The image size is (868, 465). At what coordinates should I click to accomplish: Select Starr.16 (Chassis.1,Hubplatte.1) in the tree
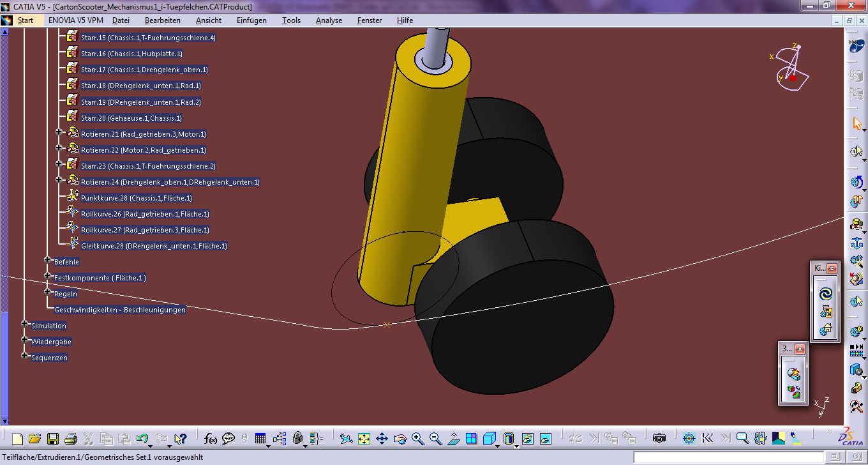(x=131, y=54)
